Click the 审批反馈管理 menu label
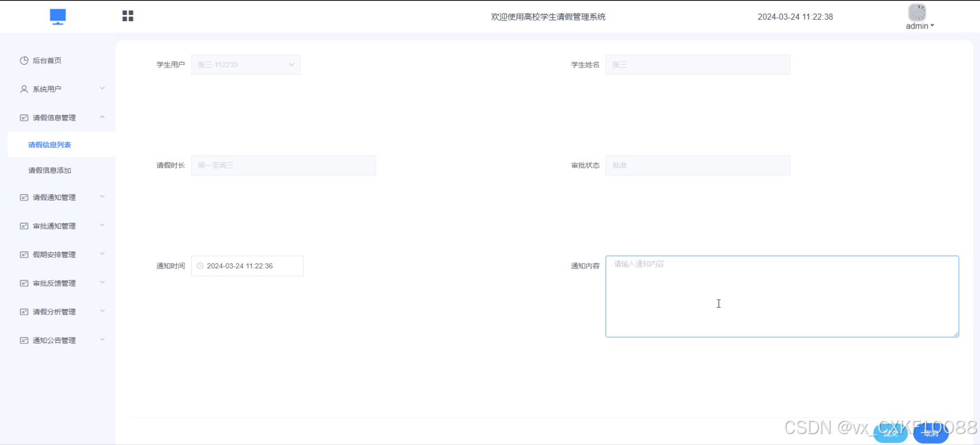980x445 pixels. pos(54,283)
